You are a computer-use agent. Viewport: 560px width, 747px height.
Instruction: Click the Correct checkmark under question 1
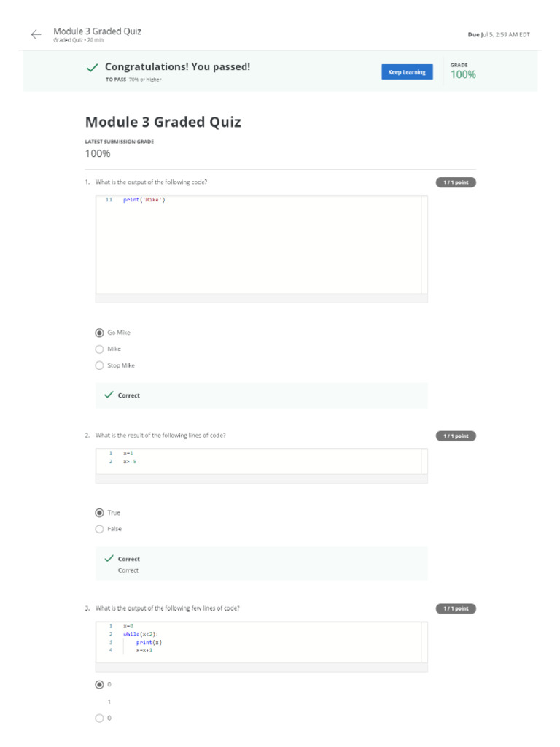(x=109, y=395)
